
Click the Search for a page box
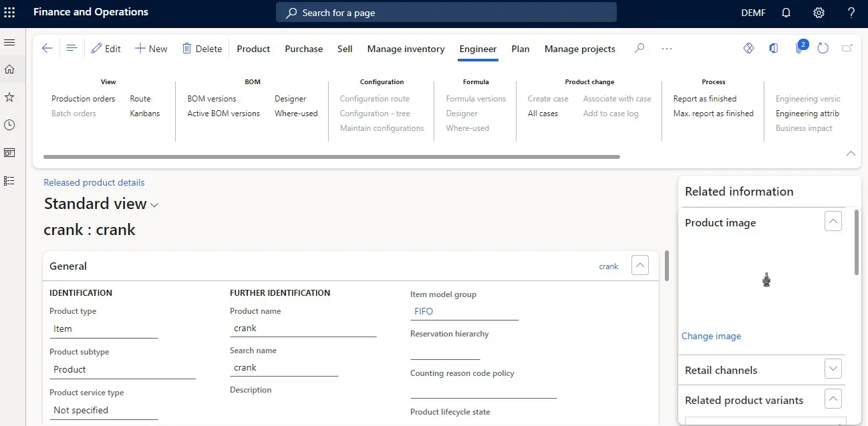click(446, 13)
